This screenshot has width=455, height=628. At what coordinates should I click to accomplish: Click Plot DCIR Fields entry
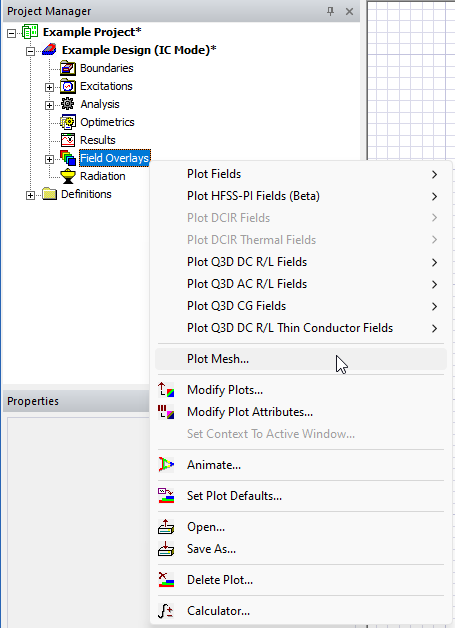301,218
